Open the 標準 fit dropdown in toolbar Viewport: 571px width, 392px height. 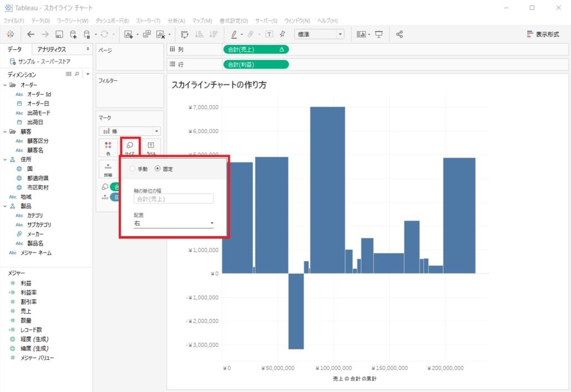(x=319, y=34)
